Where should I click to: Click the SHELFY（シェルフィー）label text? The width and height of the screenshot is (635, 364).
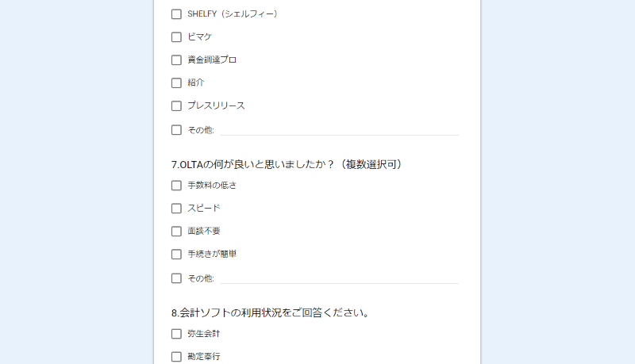coord(233,14)
